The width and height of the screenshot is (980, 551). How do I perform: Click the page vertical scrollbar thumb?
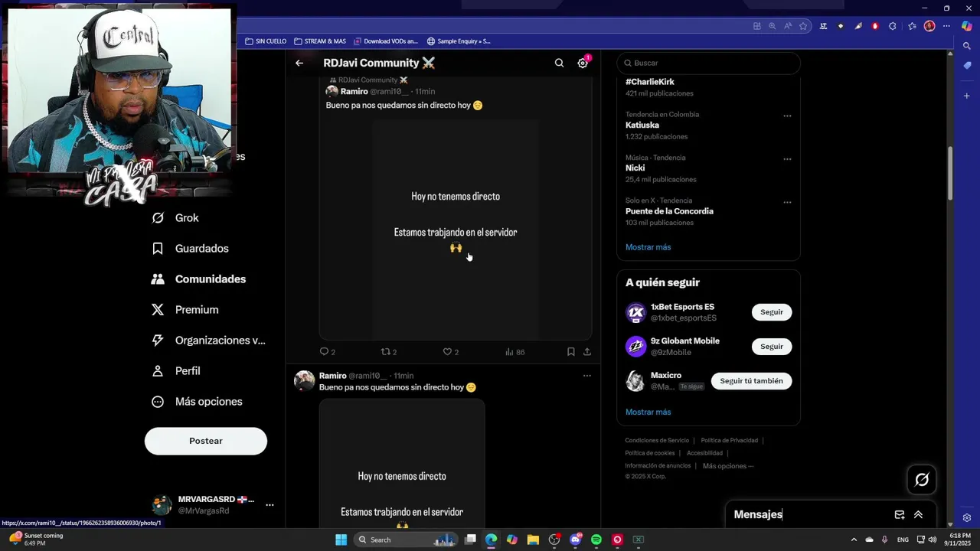tap(951, 172)
